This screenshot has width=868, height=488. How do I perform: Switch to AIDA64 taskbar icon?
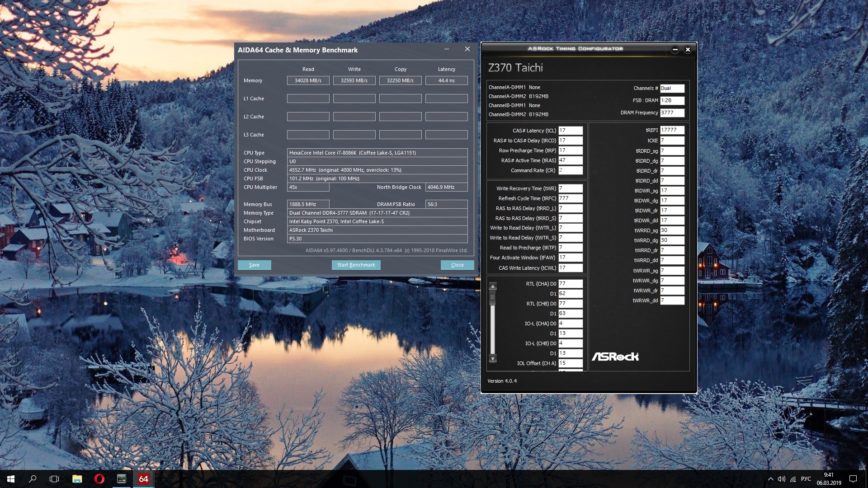tap(143, 479)
